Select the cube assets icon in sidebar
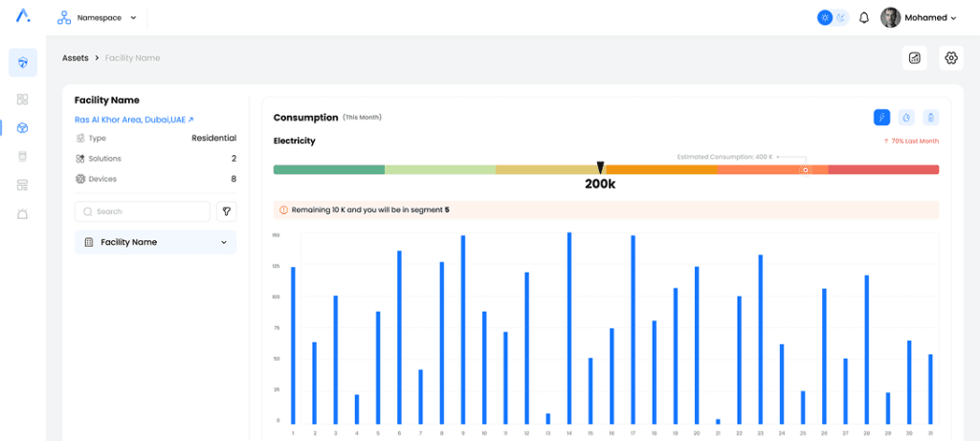 click(23, 127)
